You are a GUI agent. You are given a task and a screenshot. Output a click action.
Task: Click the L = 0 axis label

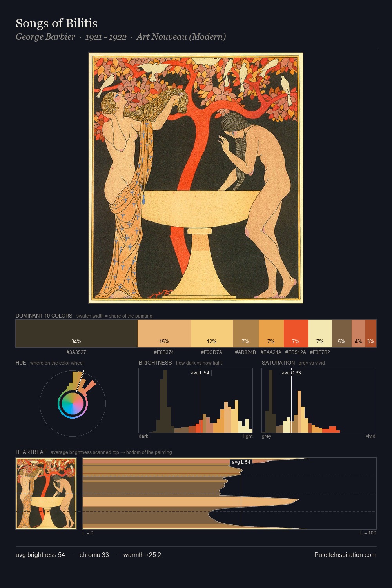pos(88,533)
